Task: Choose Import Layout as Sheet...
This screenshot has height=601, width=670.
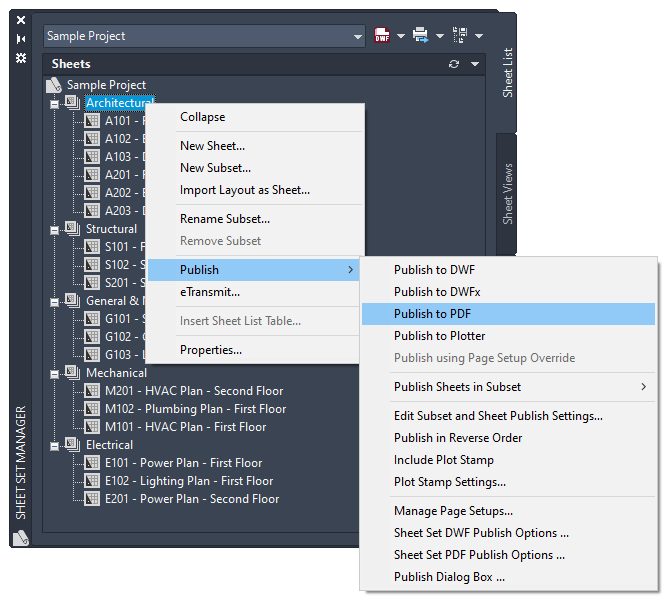Action: pyautogui.click(x=255, y=190)
